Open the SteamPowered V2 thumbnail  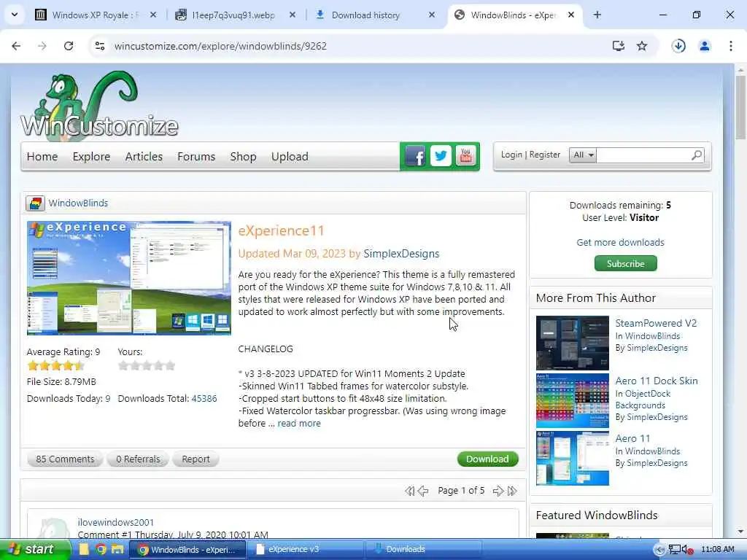[x=573, y=343]
